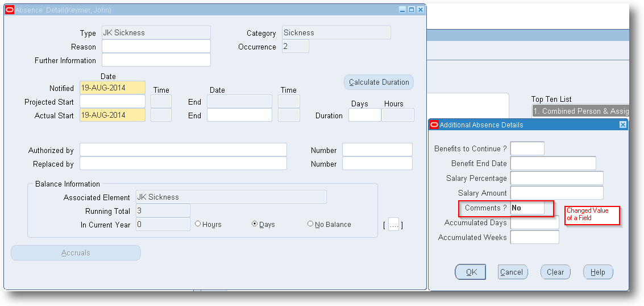The height and width of the screenshot is (306, 644).
Task: Click the Projected Start date field
Action: 113,101
